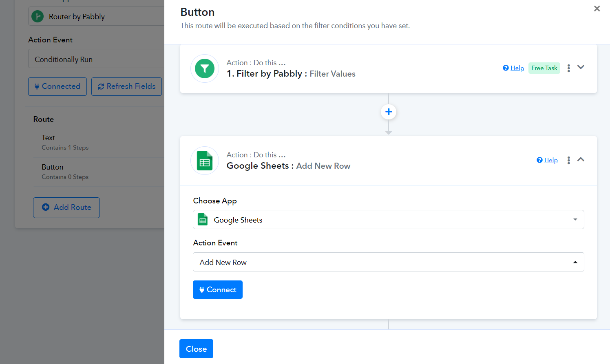Click the 'Contains 1 Steps' text
The image size is (610, 364).
pos(65,148)
